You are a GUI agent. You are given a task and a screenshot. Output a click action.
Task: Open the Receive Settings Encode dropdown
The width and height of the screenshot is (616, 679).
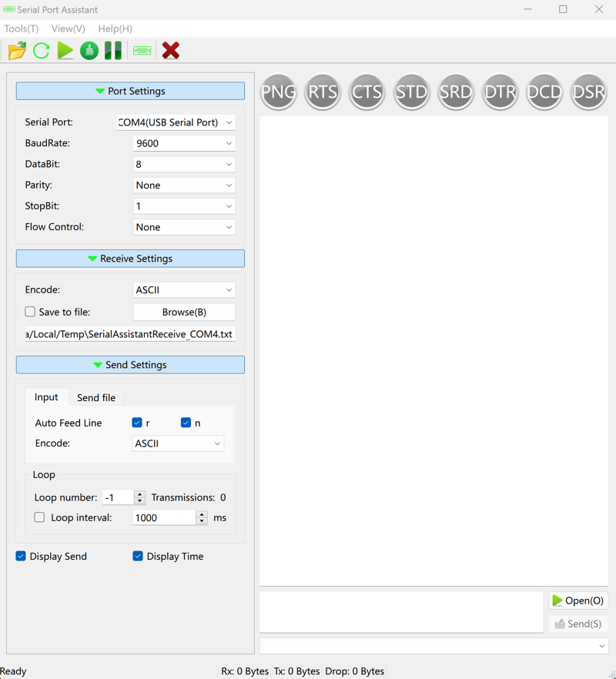184,289
